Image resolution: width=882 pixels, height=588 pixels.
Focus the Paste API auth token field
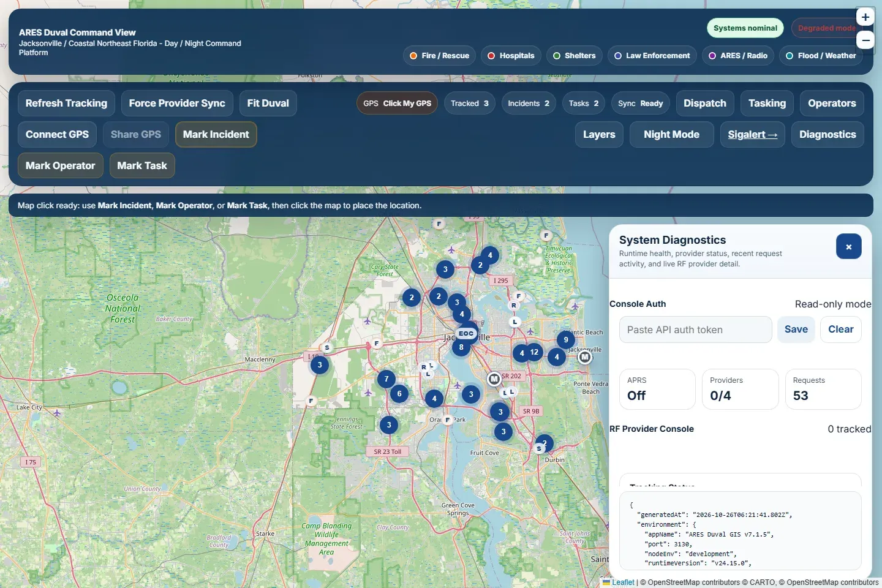tap(696, 330)
